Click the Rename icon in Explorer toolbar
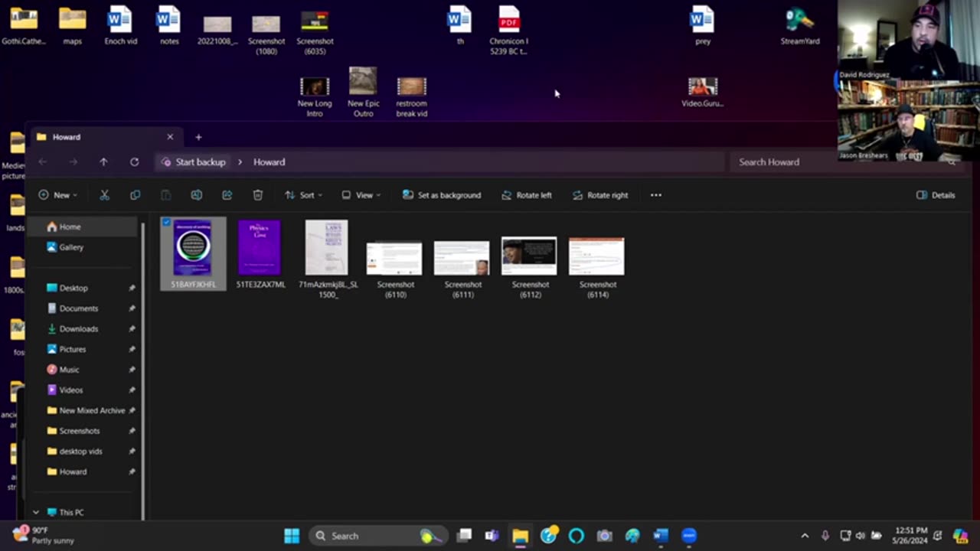This screenshot has height=551, width=980. coord(197,195)
